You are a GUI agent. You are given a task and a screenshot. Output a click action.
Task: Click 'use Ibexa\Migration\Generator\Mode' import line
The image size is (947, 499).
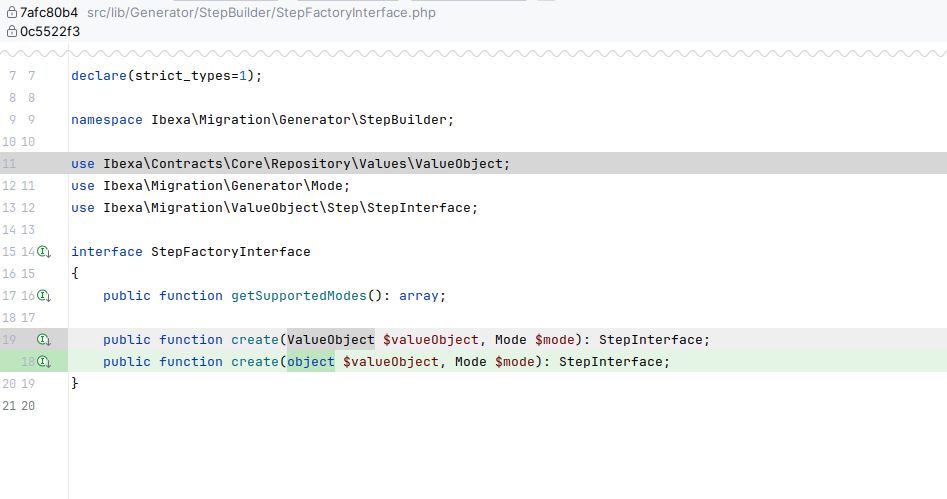[210, 186]
